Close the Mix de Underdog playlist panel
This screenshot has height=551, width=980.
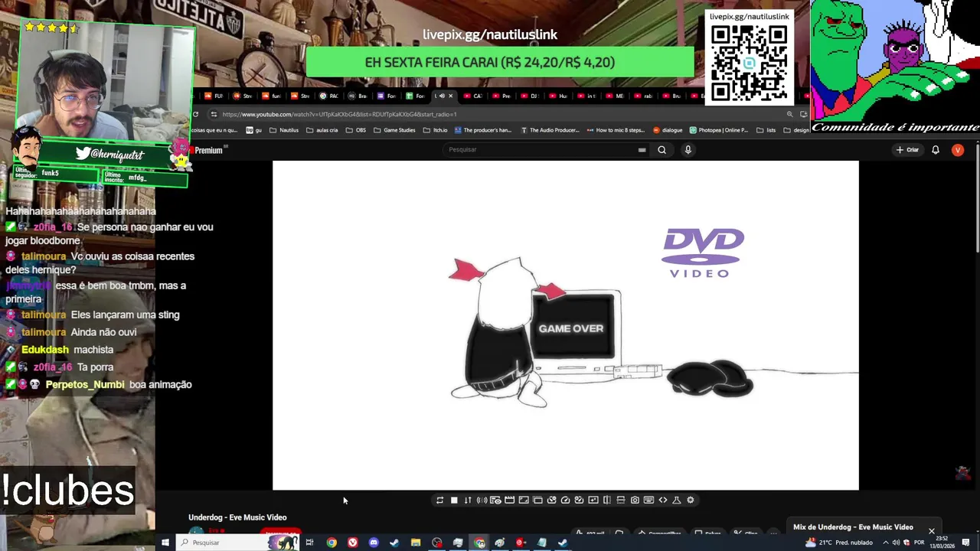pos(931,530)
